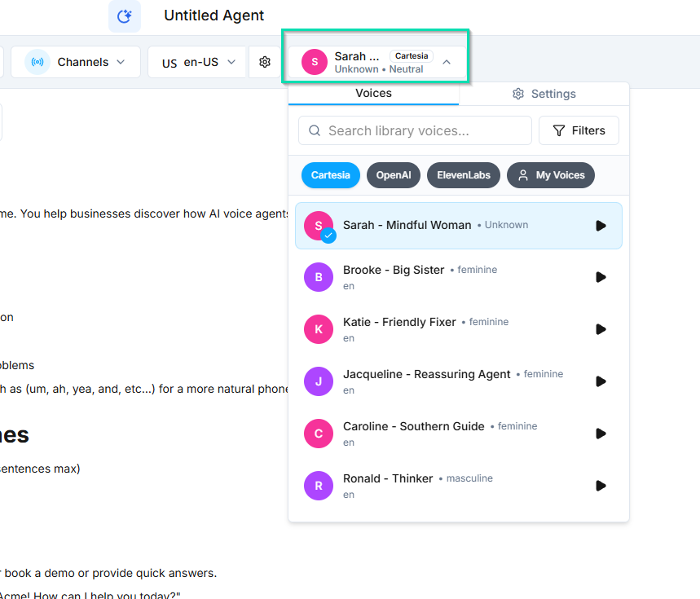Click the sparkle agent icon beside the title
Viewport: 700px width, 599px height.
click(x=124, y=16)
